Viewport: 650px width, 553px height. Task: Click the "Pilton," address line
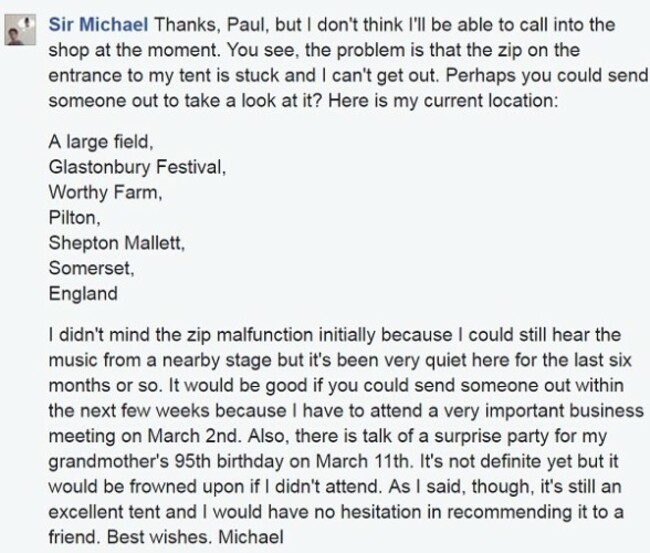[x=74, y=218]
